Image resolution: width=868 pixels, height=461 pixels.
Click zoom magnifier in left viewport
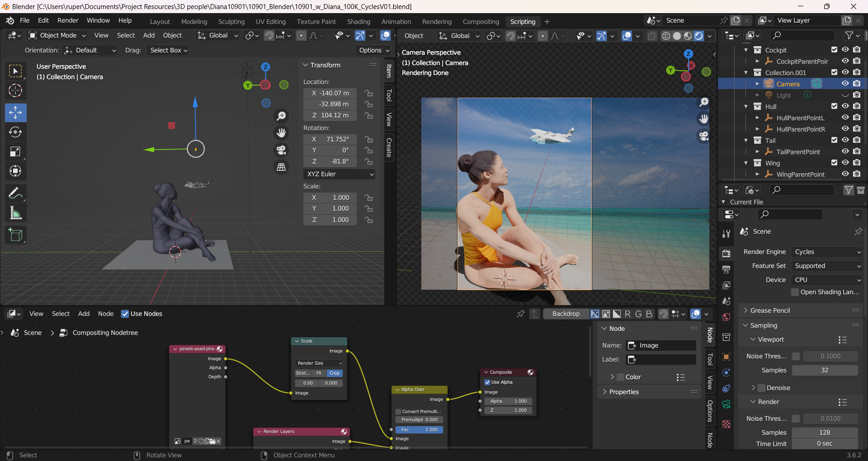281,116
